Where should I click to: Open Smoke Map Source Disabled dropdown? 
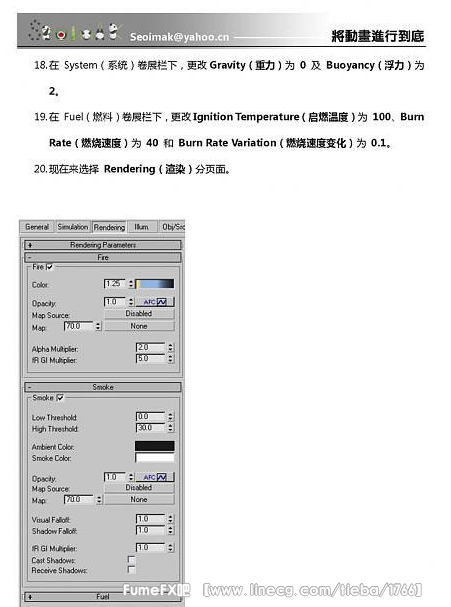pos(139,488)
